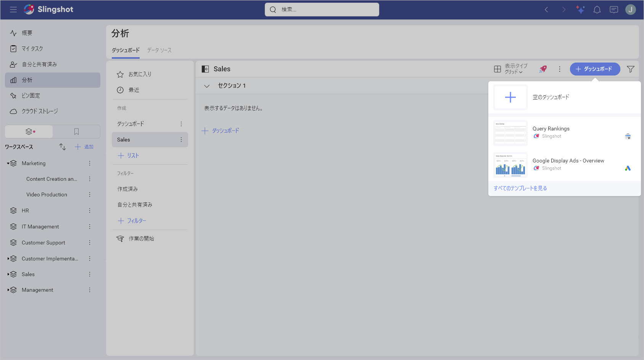Click the blue ダッシュボード create button

click(x=595, y=69)
